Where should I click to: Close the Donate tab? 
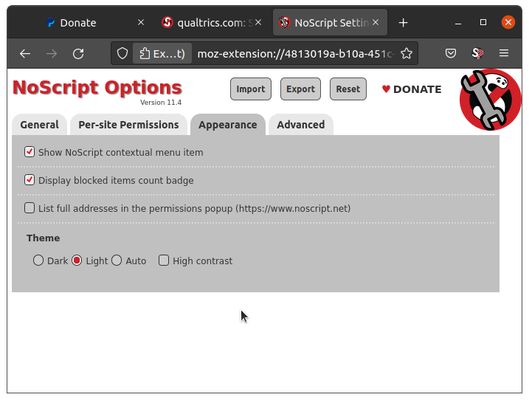tap(141, 23)
